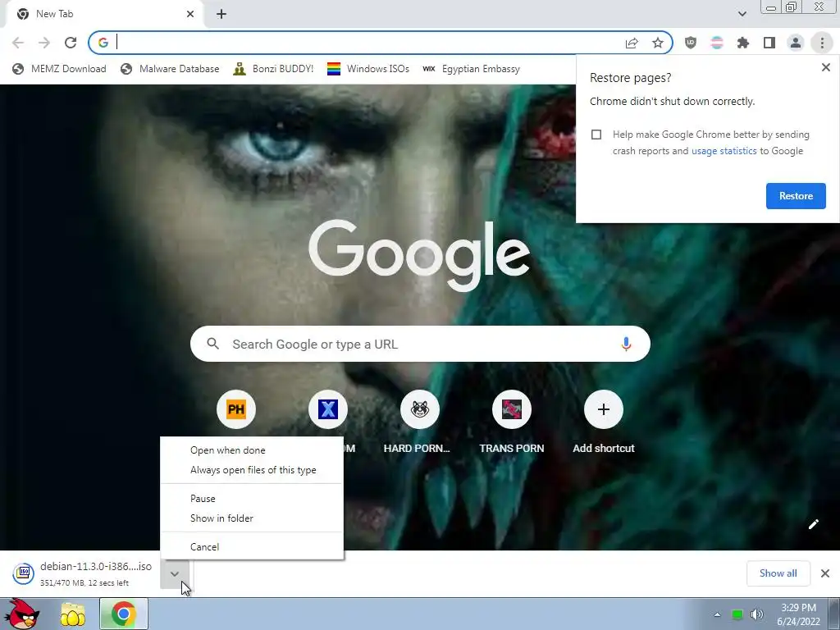
Task: Bookmark this tab with the star icon
Action: [x=658, y=43]
